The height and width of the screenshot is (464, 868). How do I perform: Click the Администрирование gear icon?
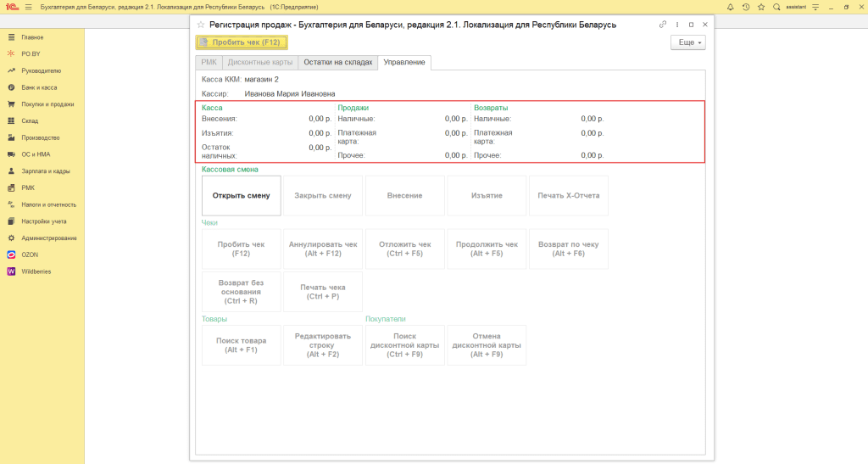click(x=11, y=238)
